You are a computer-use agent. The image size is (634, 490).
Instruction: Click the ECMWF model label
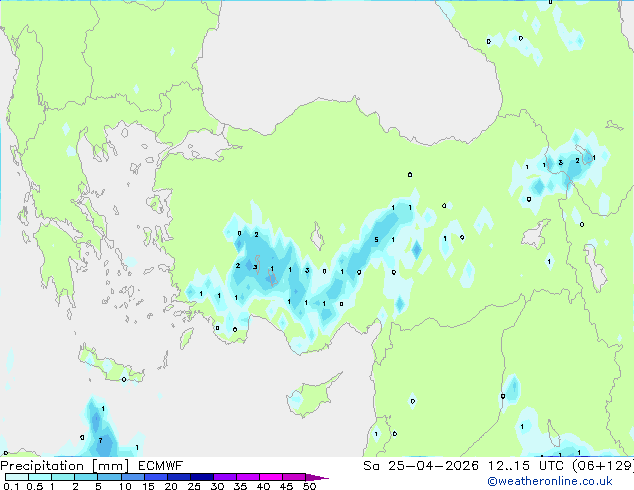(161, 466)
